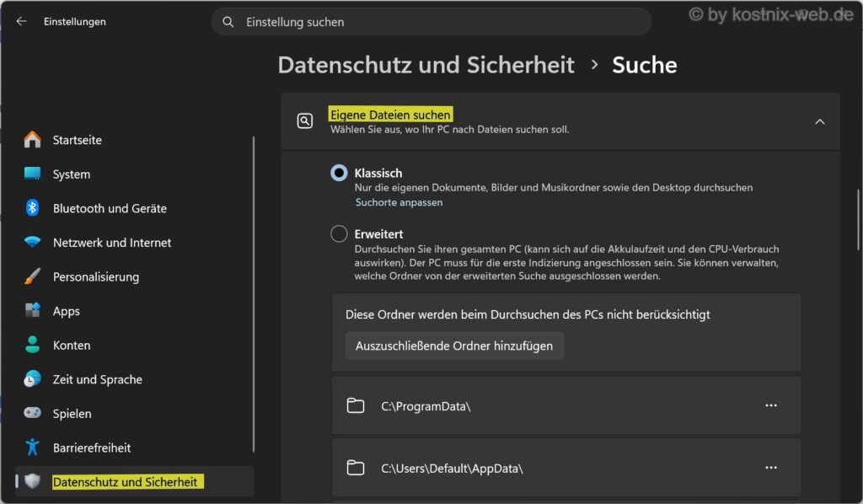Click the Startseite home icon

point(33,140)
